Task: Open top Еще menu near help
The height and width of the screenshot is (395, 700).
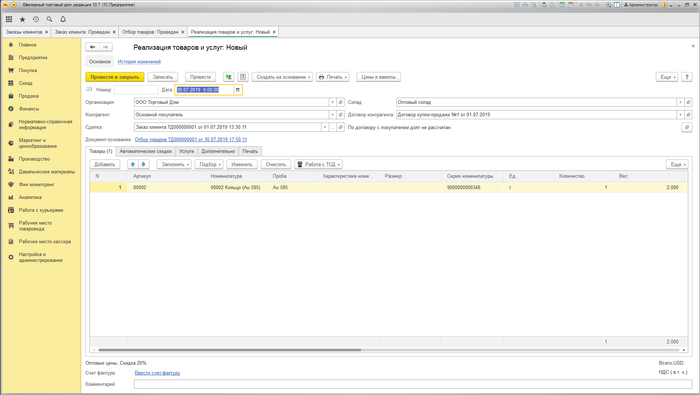Action: pyautogui.click(x=667, y=77)
